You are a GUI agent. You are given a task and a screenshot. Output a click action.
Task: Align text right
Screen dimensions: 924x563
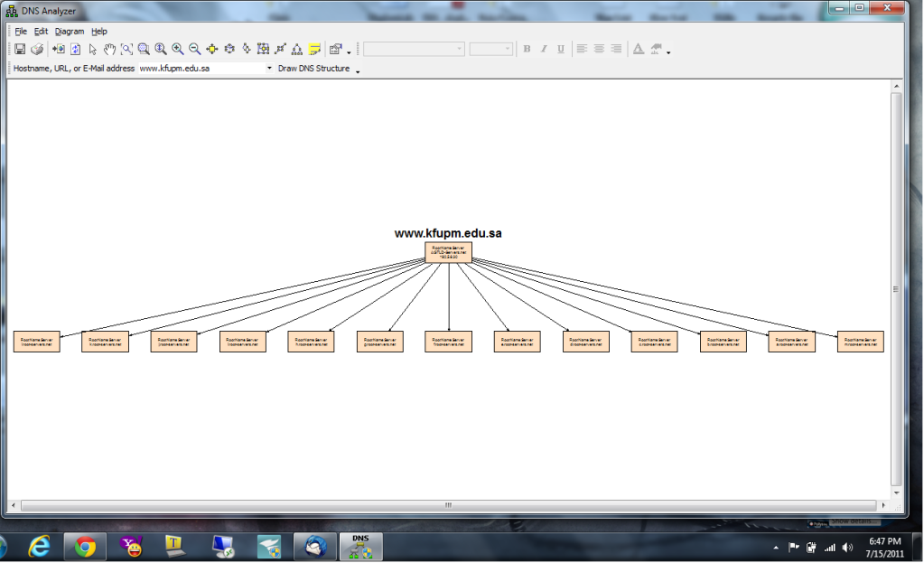point(616,49)
